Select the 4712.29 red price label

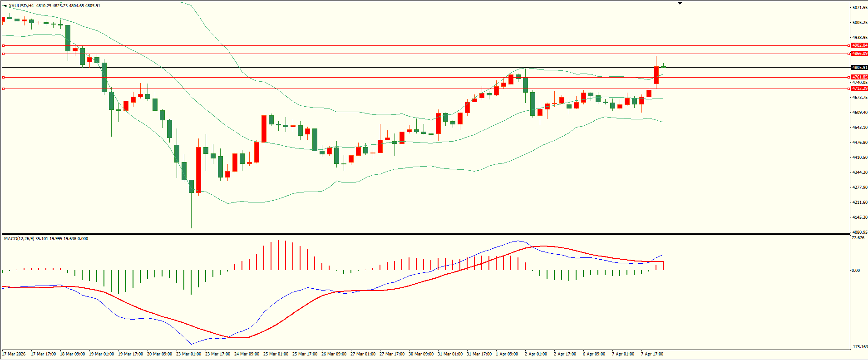pos(859,89)
